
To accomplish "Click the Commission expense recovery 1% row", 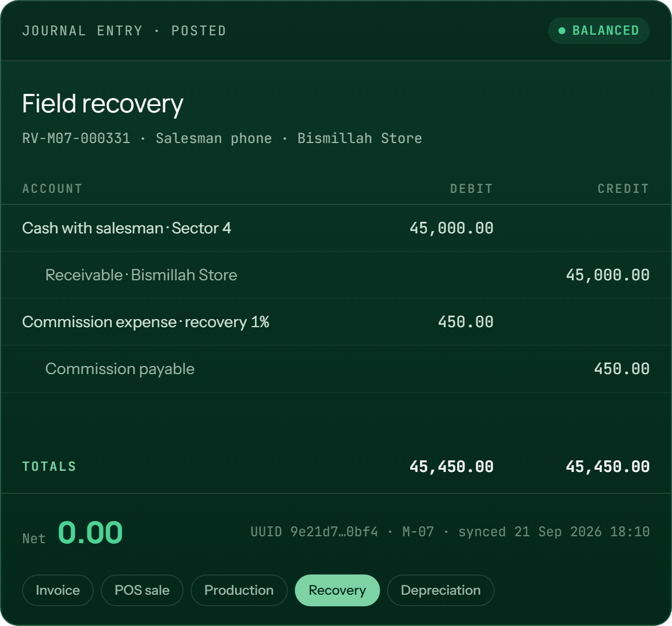I will click(x=336, y=322).
